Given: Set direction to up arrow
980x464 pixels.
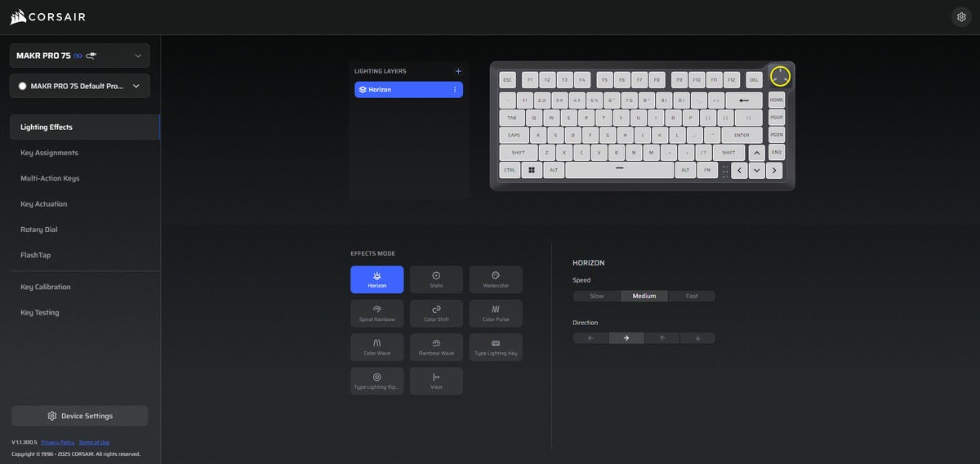Looking at the screenshot, I should click(661, 338).
